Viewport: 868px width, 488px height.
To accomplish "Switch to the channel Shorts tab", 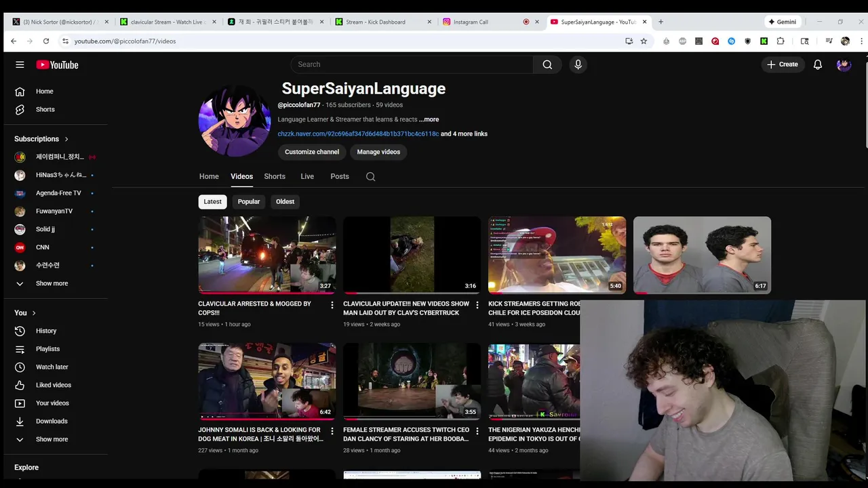I will coord(275,176).
